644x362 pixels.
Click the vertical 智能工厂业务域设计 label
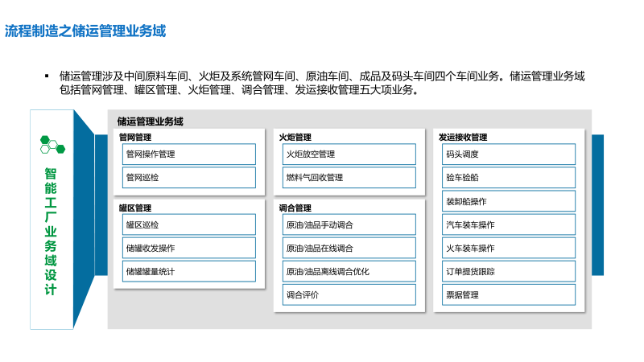point(51,231)
